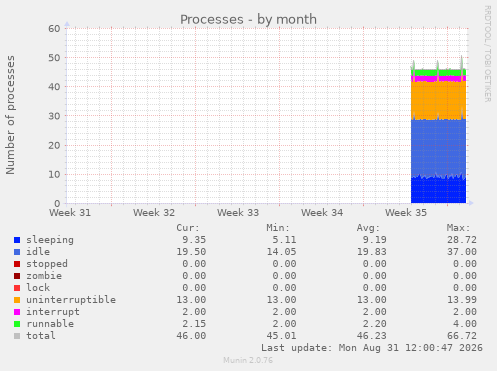Select the 'uninterruptible' legend label
Image resolution: width=497 pixels, height=371 pixels.
[x=71, y=300]
